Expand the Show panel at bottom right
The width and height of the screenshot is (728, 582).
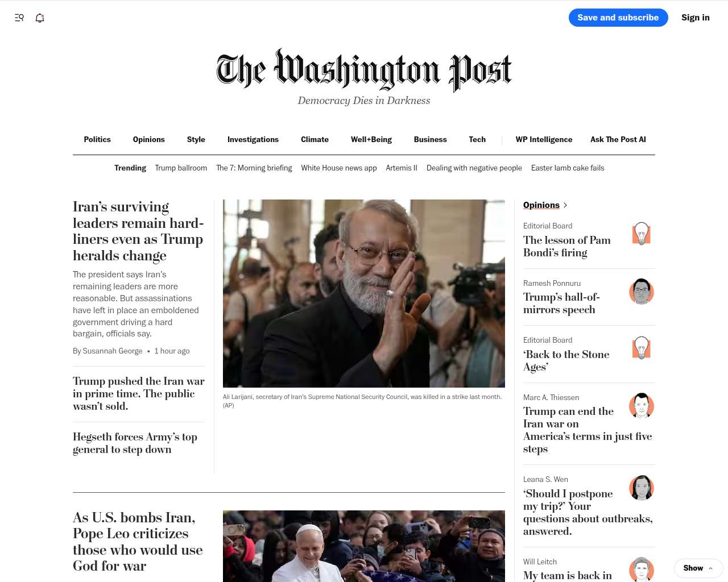coord(698,568)
